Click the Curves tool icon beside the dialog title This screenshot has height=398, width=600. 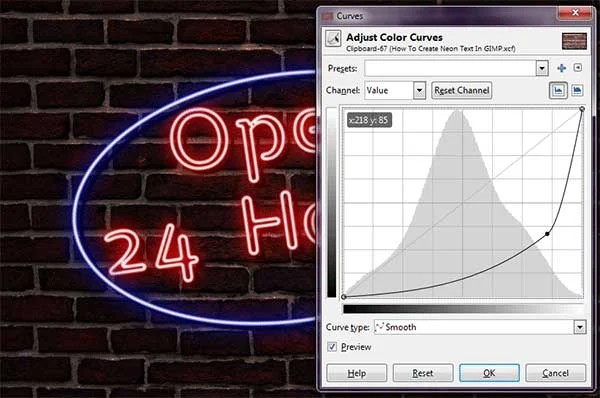[333, 39]
